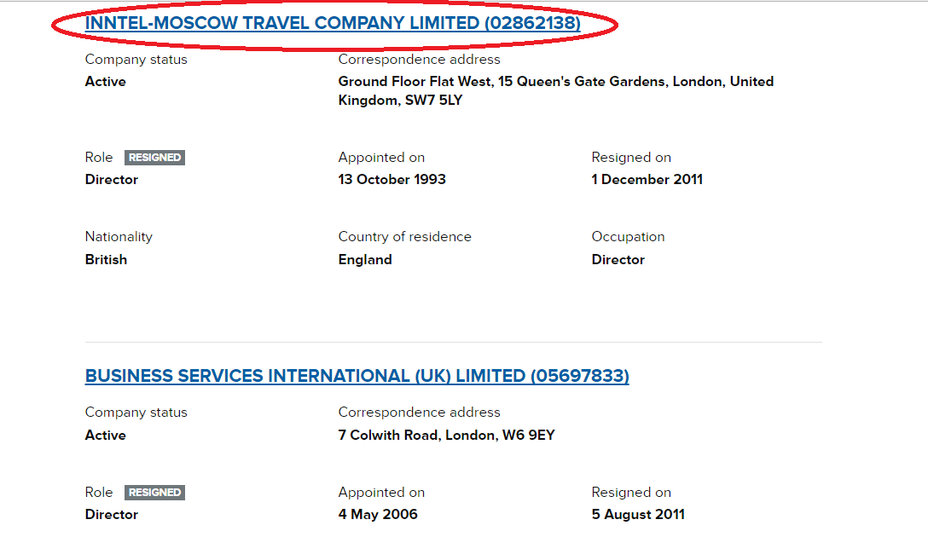Click the Queen's Gate Gardens correspondence address
The image size is (928, 560).
pyautogui.click(x=555, y=91)
